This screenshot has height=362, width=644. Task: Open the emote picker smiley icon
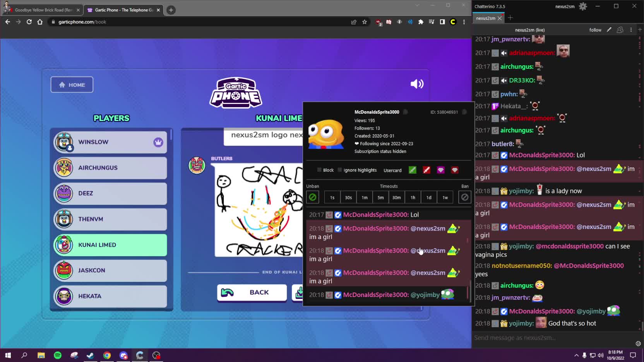tap(638, 343)
